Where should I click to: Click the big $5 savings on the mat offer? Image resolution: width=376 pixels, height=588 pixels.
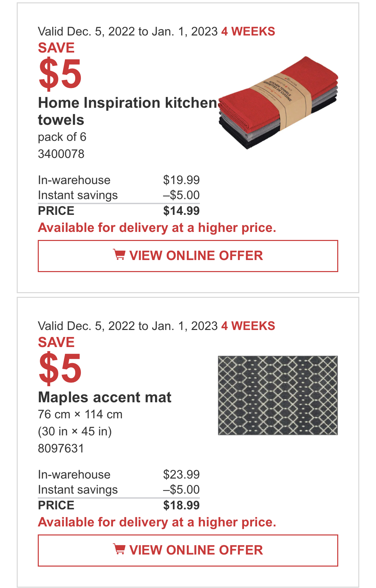[60, 368]
